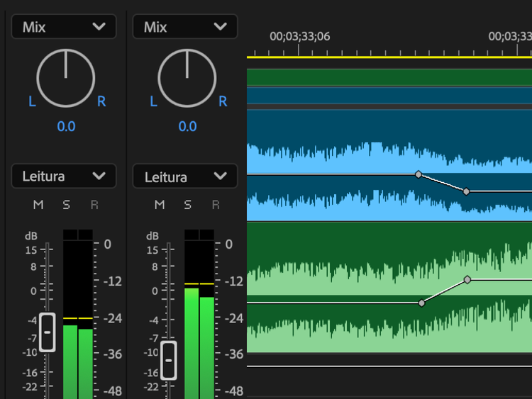The image size is (532, 399).
Task: Open first channel's Leitura automation mode dropdown
Action: click(x=64, y=176)
